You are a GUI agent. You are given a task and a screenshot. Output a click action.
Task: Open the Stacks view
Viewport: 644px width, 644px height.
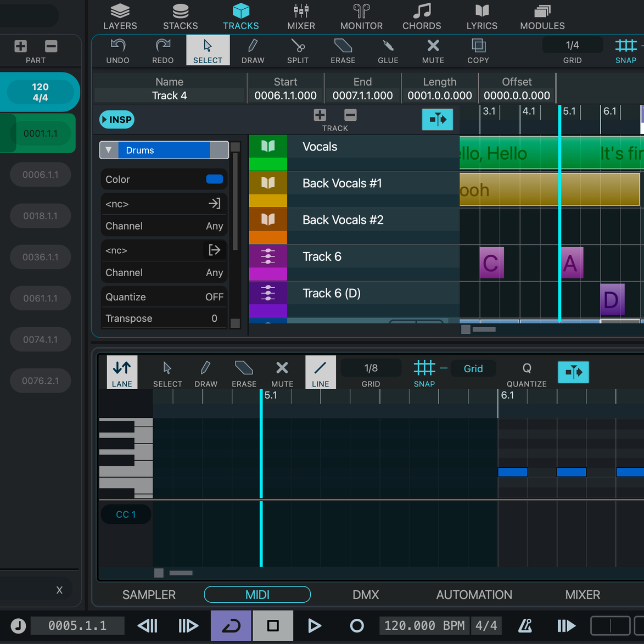coord(180,16)
